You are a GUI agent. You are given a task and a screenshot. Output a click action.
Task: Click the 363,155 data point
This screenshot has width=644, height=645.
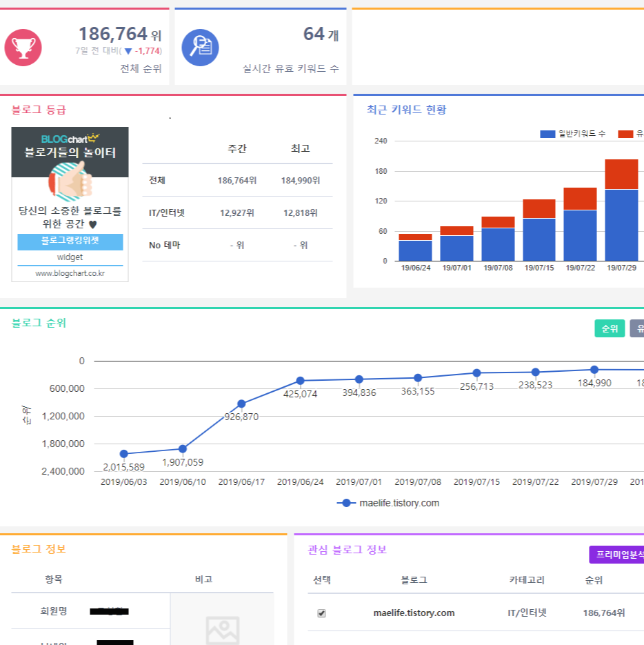(418, 377)
